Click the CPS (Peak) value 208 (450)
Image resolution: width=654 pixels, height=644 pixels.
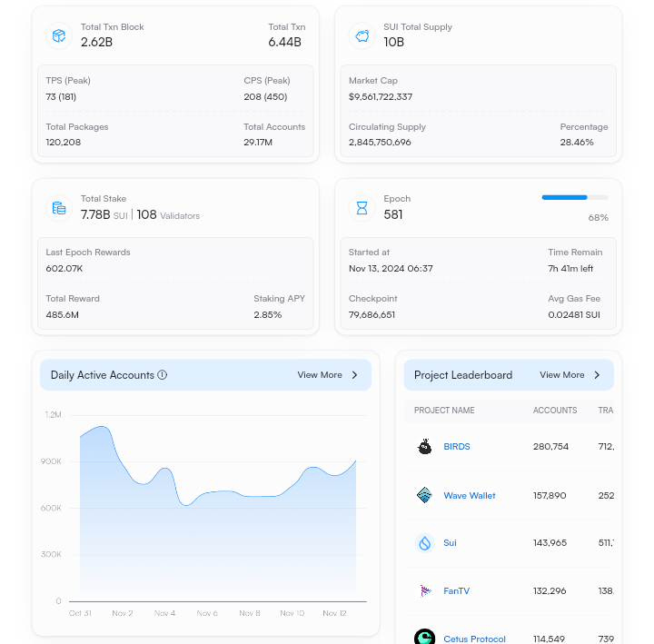[x=265, y=97]
